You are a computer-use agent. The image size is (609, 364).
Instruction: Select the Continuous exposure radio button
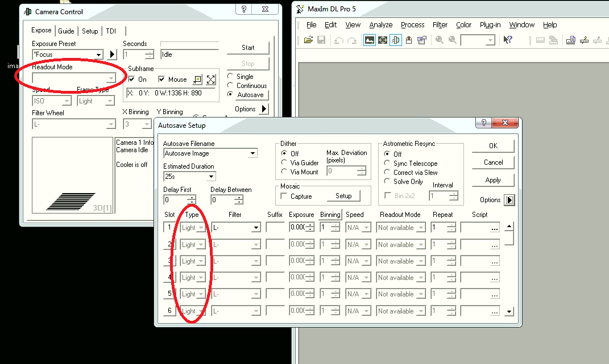pyautogui.click(x=230, y=85)
